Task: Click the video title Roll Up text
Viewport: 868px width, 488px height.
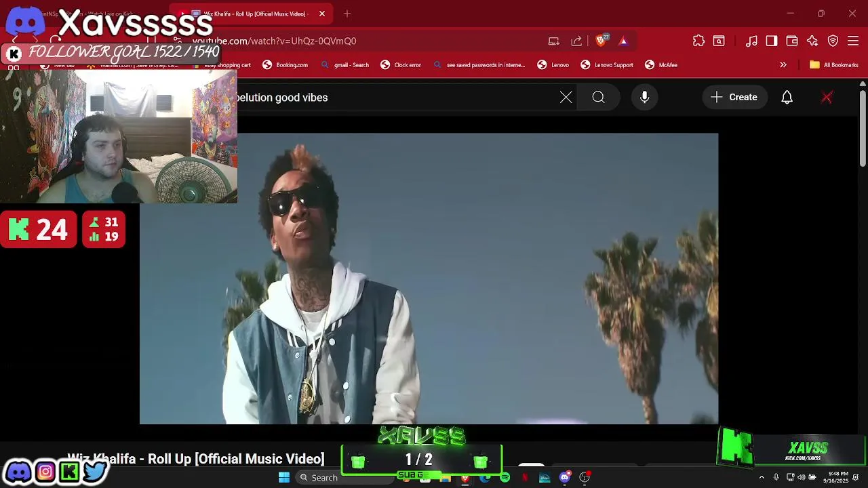Action: click(x=196, y=459)
